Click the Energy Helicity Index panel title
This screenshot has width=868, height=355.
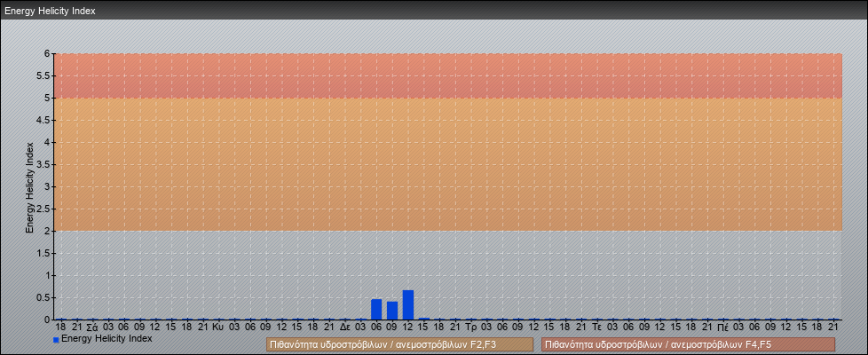(x=51, y=12)
